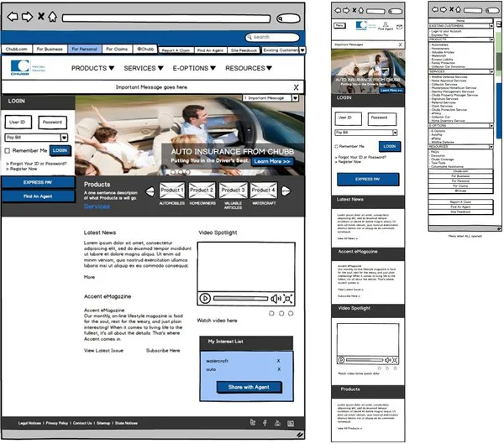Remove auto from My Interest List
Image resolution: width=504 pixels, height=444 pixels.
[279, 369]
